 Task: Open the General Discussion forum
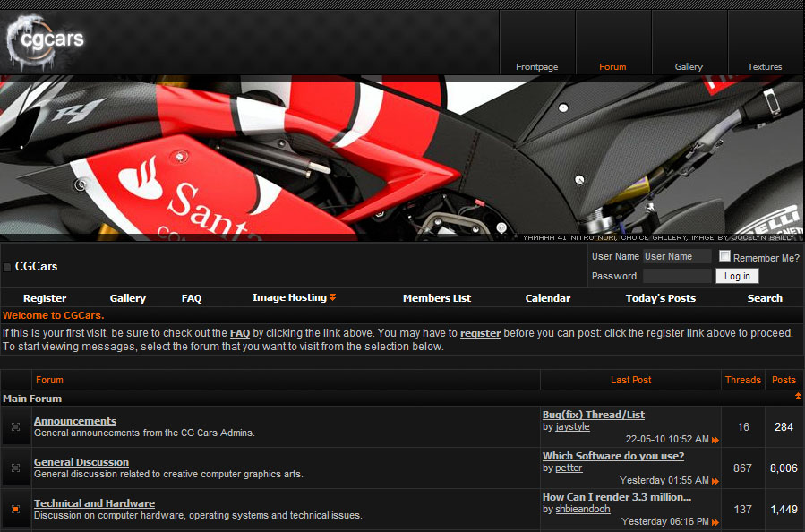(x=81, y=462)
